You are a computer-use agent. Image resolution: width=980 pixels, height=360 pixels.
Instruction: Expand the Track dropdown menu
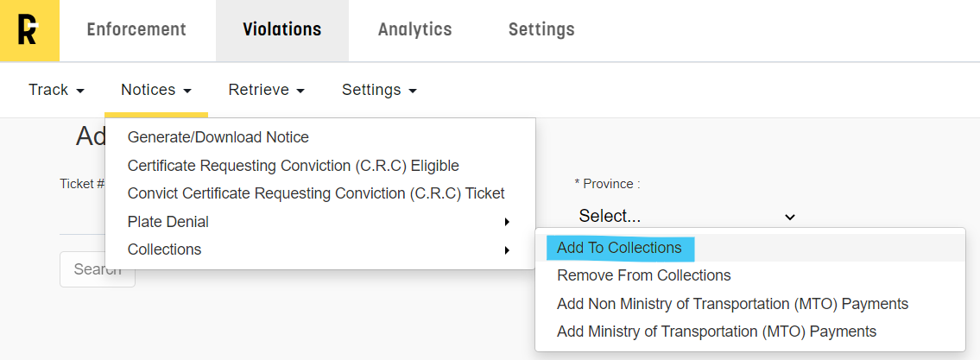pyautogui.click(x=56, y=90)
